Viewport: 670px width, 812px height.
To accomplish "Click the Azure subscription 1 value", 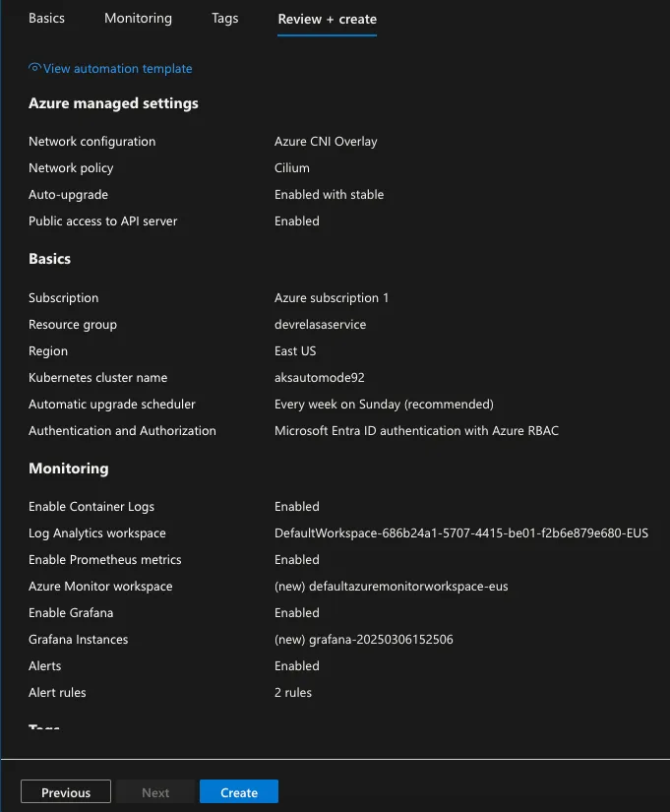I will [x=332, y=298].
